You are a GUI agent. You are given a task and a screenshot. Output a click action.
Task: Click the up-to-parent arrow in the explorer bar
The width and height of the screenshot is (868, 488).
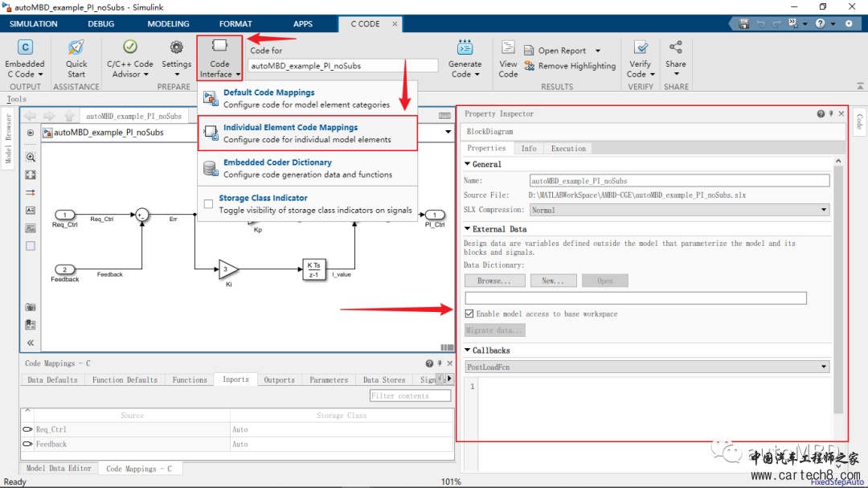pyautogui.click(x=69, y=116)
